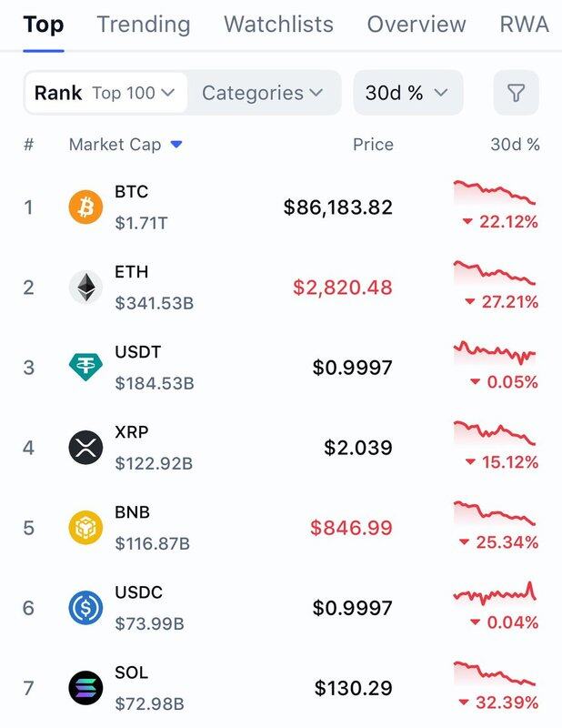Switch to the Trending tab
Viewport: 562px width, 728px height.
point(144,24)
